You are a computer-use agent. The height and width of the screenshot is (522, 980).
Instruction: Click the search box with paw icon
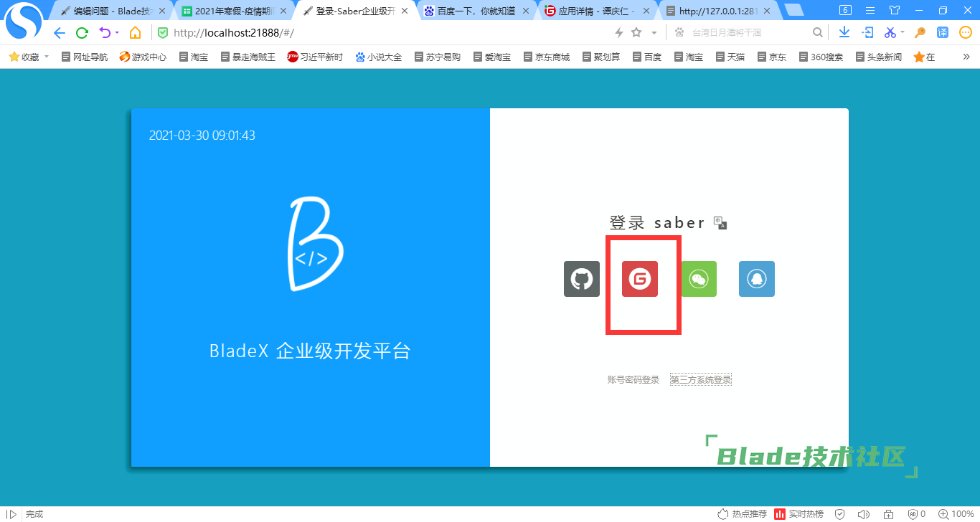coord(746,33)
